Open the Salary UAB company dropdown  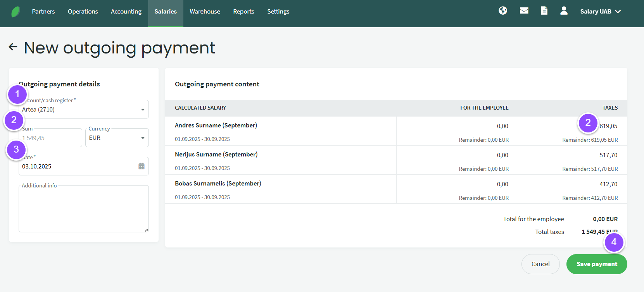click(600, 12)
